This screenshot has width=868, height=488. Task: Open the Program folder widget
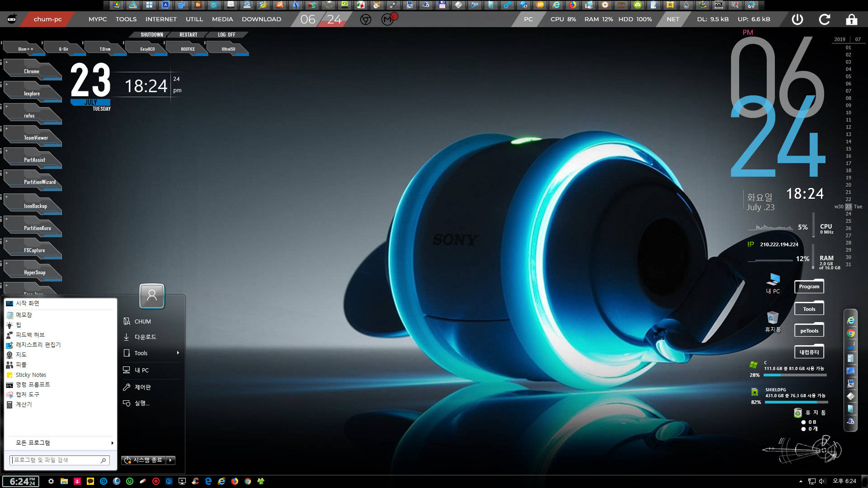[x=809, y=286]
